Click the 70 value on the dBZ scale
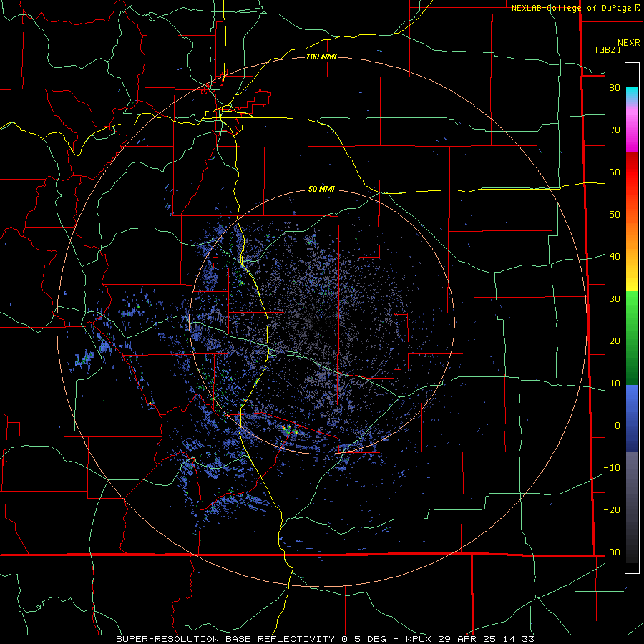The height and width of the screenshot is (644, 644). tap(615, 130)
